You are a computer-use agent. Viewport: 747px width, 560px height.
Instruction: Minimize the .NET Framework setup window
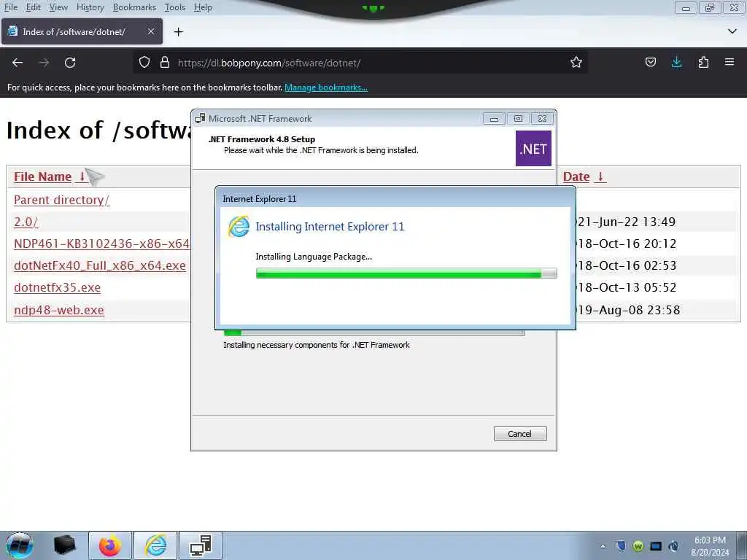(x=494, y=119)
